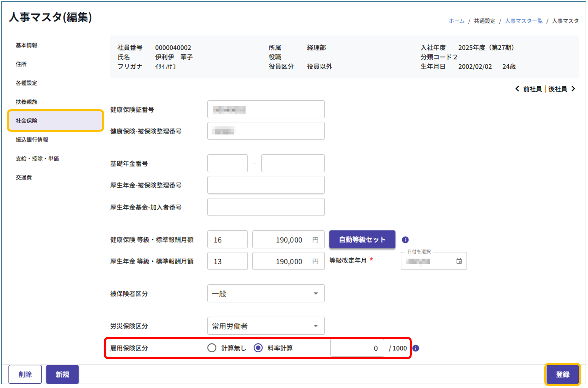
Task: Click ホーム breadcrumb link
Action: click(456, 21)
